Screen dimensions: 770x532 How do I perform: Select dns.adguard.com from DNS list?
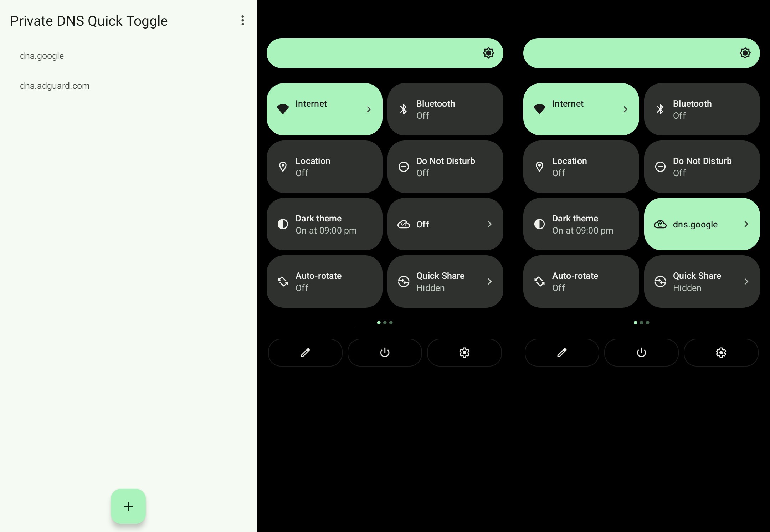click(x=55, y=86)
